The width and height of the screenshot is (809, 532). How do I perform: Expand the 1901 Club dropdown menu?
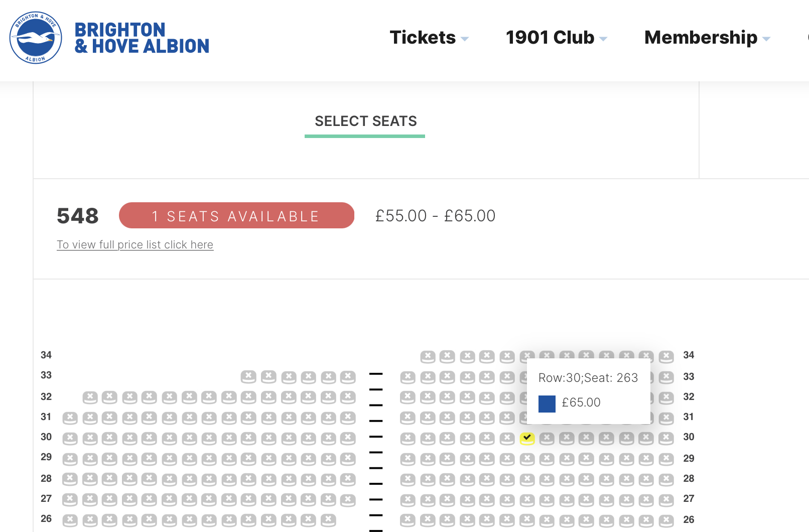click(x=556, y=38)
